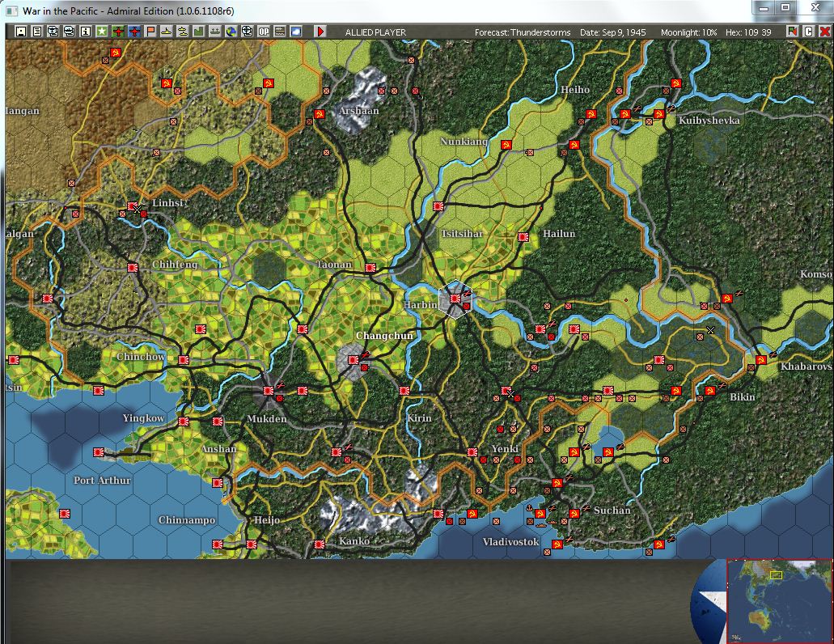834x644 pixels.
Task: Click the floppy disk save game icon
Action: (21, 32)
